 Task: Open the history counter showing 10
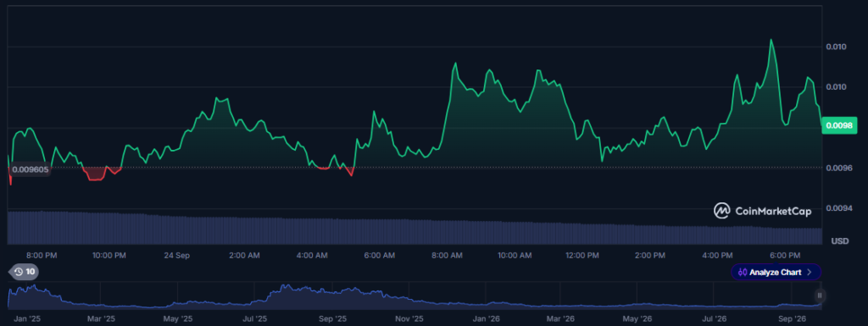(x=23, y=272)
